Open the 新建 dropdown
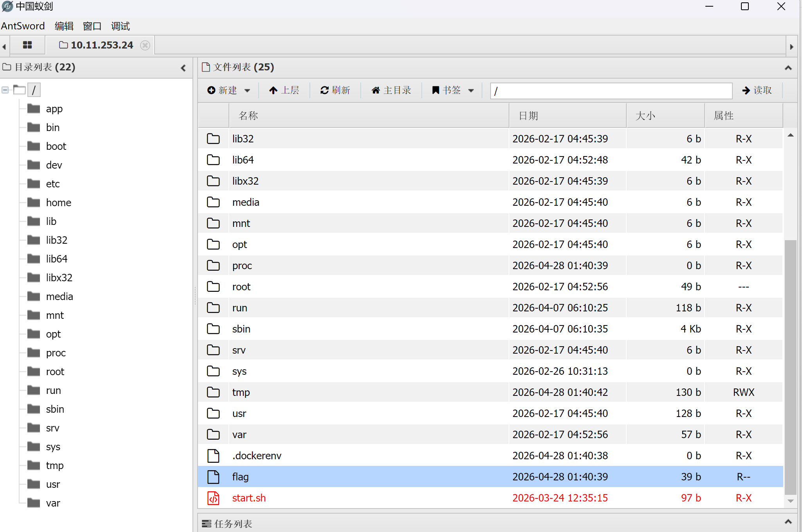This screenshot has width=802, height=532. [228, 90]
